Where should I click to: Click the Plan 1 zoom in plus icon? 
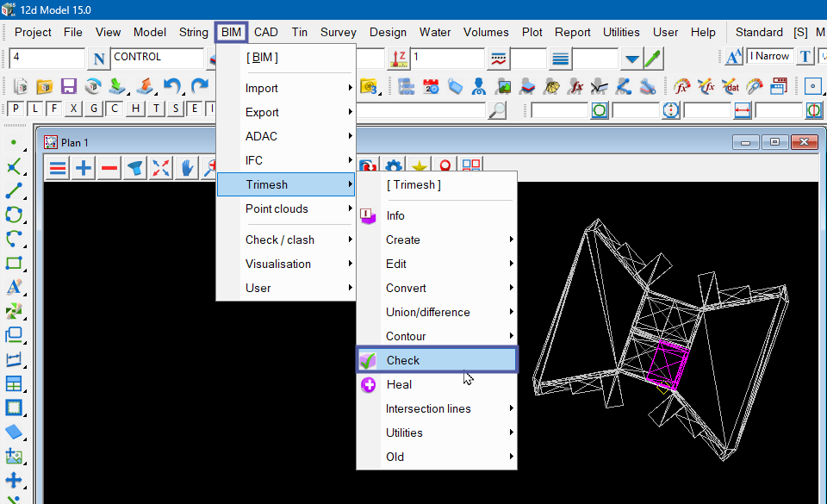click(84, 168)
